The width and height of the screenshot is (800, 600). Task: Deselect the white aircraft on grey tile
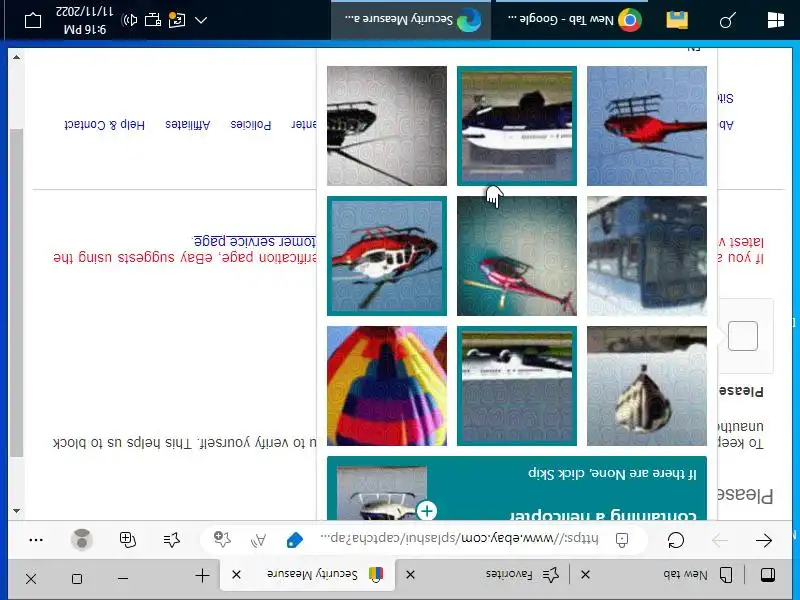point(517,386)
